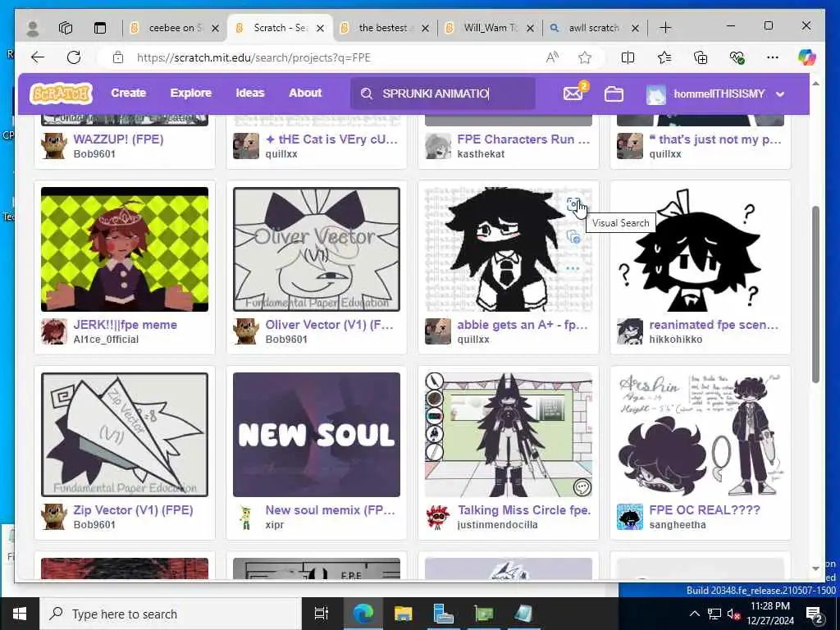
Task: Toggle Read aloud icon in address bar
Action: (x=552, y=57)
